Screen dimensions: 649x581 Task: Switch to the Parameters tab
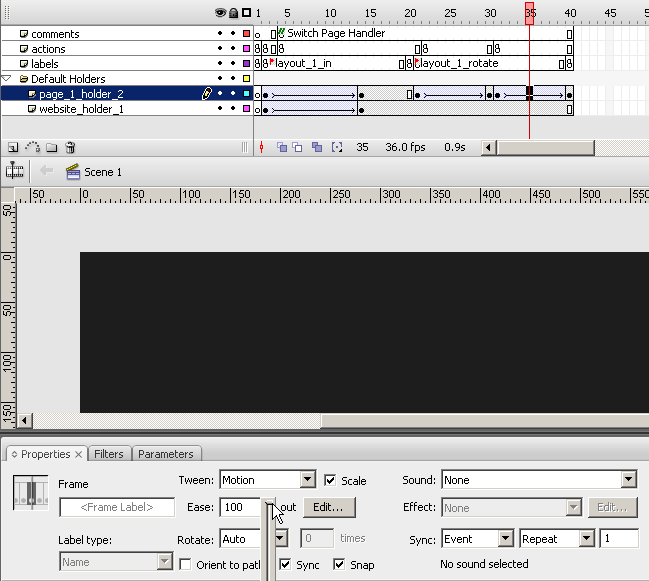tap(166, 454)
